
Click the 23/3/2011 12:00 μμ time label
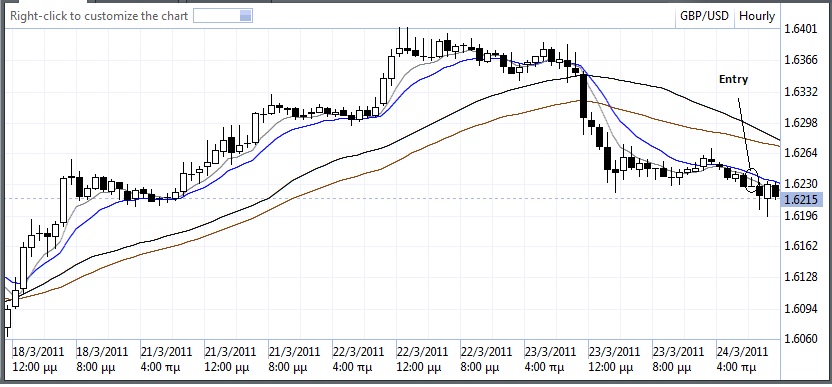pyautogui.click(x=614, y=359)
